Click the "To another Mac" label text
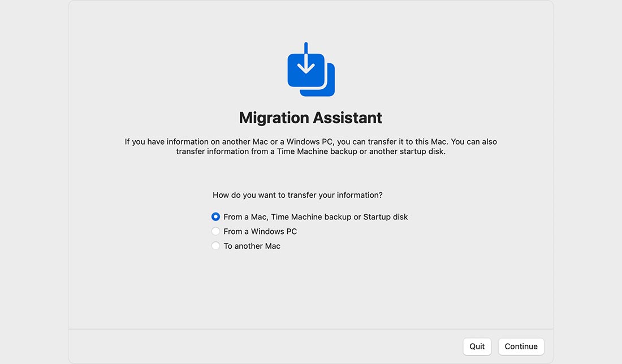The image size is (622, 364). point(252,246)
